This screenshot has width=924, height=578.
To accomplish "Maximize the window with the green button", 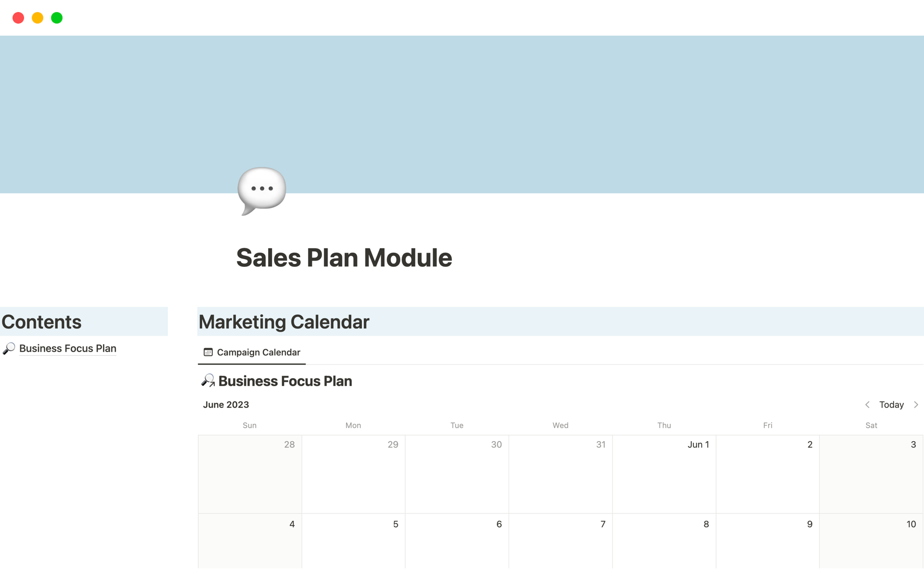I will [x=57, y=18].
